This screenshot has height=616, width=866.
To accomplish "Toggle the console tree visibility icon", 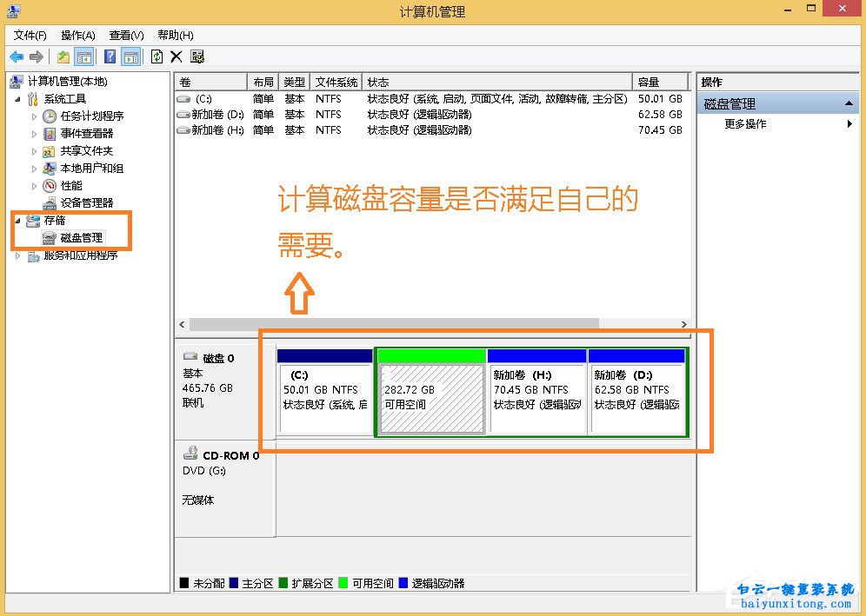I will pos(83,56).
